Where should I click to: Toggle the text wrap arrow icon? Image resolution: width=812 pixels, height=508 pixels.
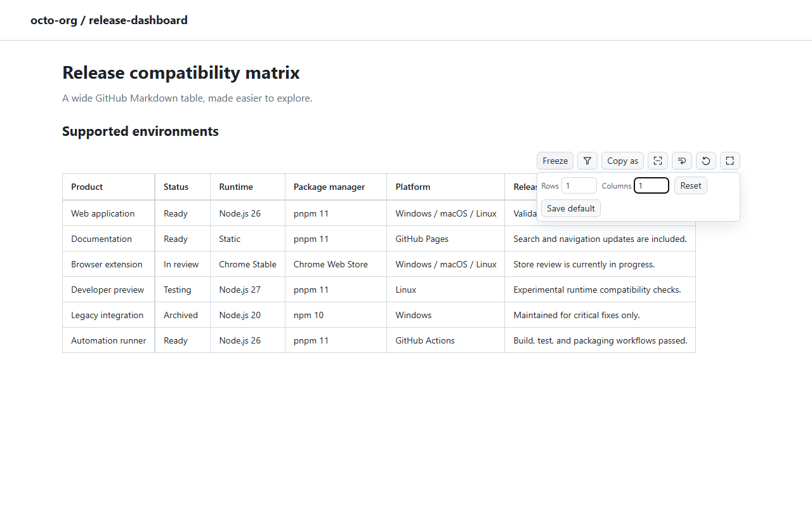pyautogui.click(x=682, y=161)
